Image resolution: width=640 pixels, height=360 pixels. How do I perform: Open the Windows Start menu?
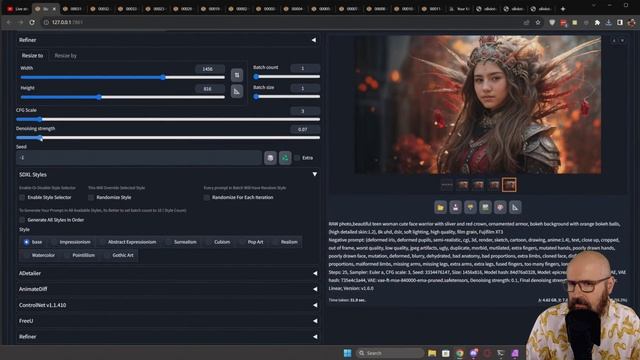coord(347,353)
